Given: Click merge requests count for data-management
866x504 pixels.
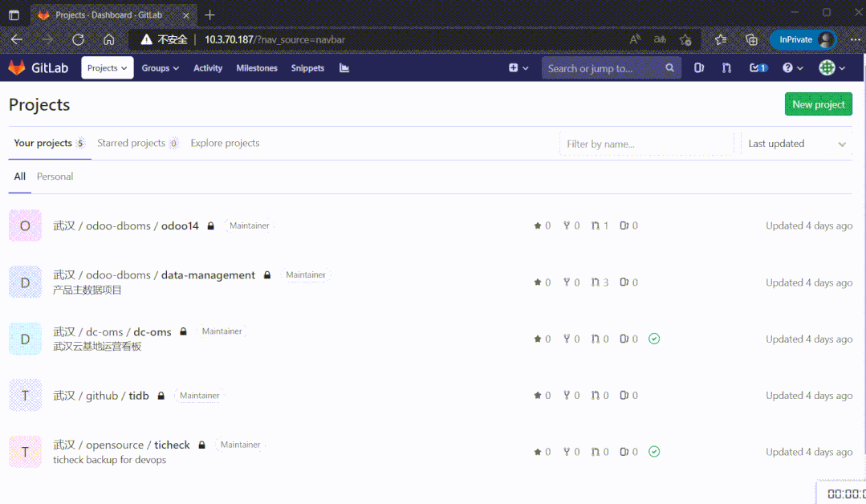Looking at the screenshot, I should pyautogui.click(x=600, y=282).
